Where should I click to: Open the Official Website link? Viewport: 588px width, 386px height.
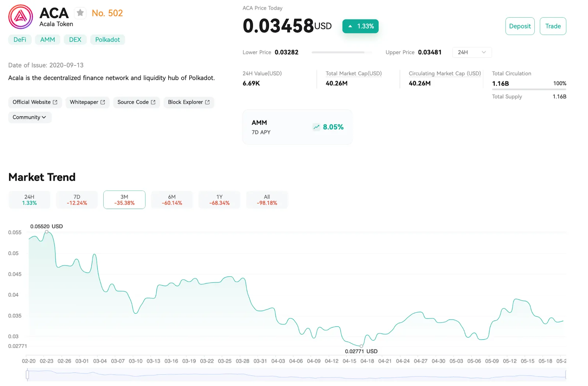click(x=35, y=102)
